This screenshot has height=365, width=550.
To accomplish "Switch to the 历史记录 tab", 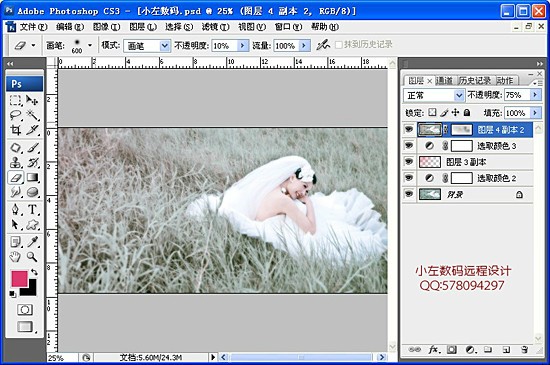I will (x=475, y=81).
